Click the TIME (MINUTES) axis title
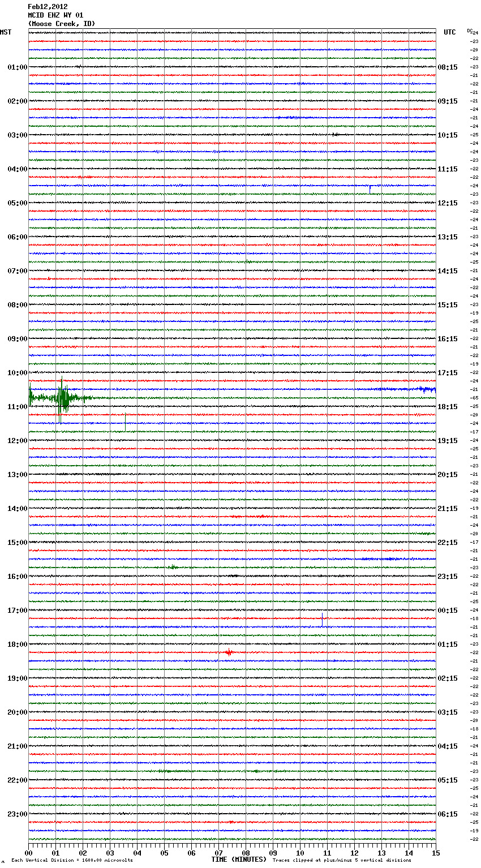Screen dimensions: 481x868 click(239, 860)
